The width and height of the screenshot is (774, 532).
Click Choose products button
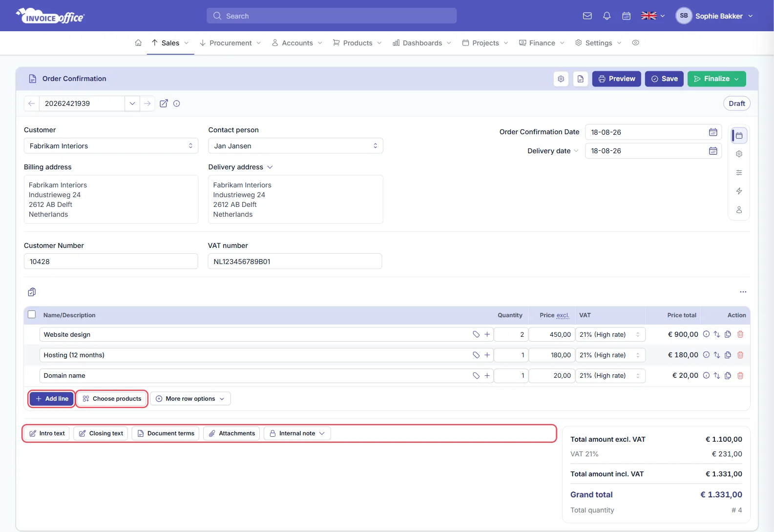112,399
